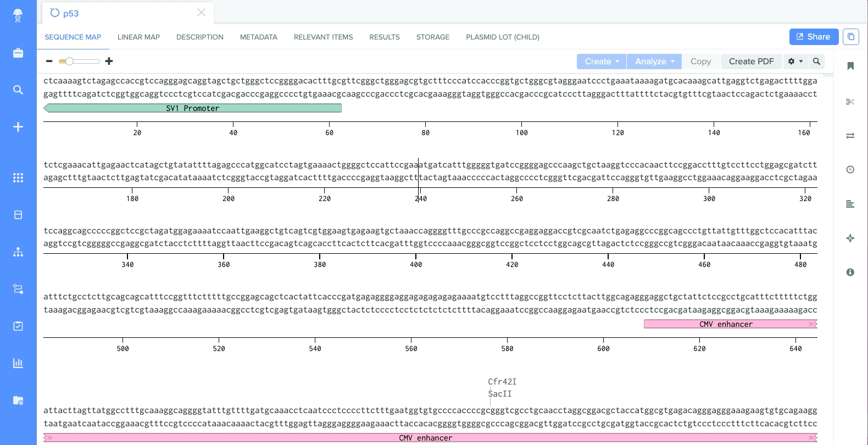Viewport: 868px width, 445px height.
Task: Open the registry hierarchy icon in sidebar
Action: (18, 252)
